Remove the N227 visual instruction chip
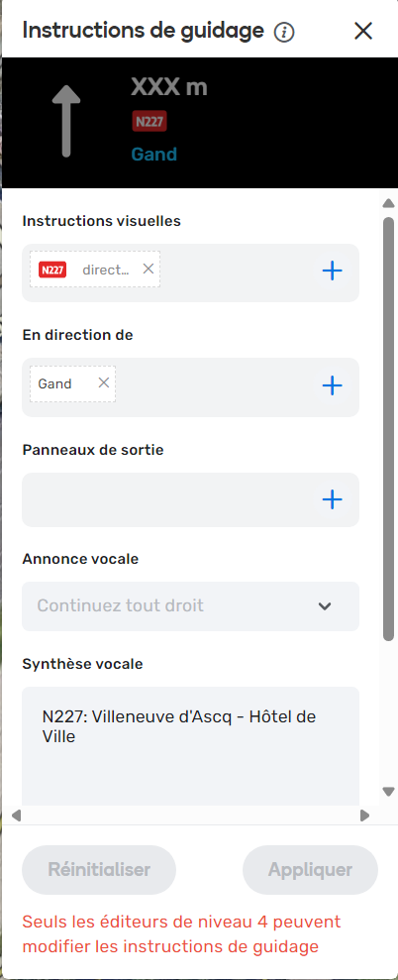The image size is (398, 980). point(149,269)
